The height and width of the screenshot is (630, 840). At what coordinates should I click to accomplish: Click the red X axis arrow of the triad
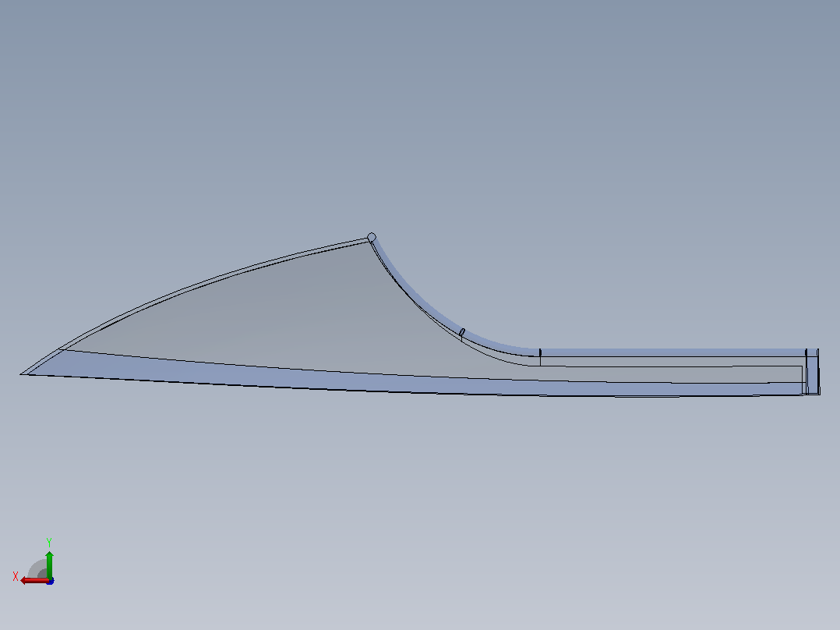(34, 581)
